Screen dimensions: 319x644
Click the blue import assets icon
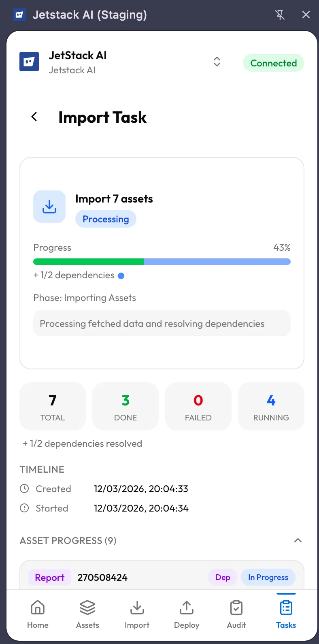tap(49, 206)
